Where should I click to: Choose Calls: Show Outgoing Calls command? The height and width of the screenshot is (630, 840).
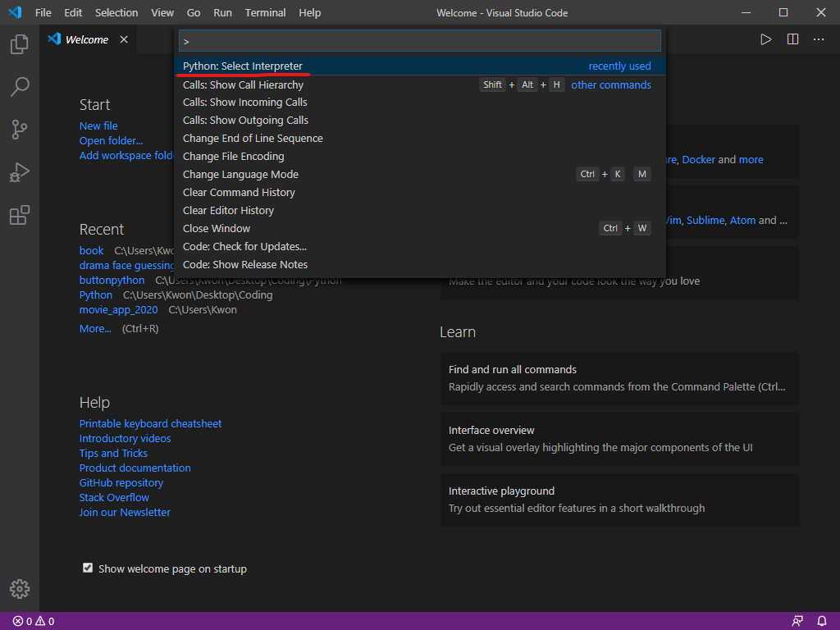tap(420, 121)
